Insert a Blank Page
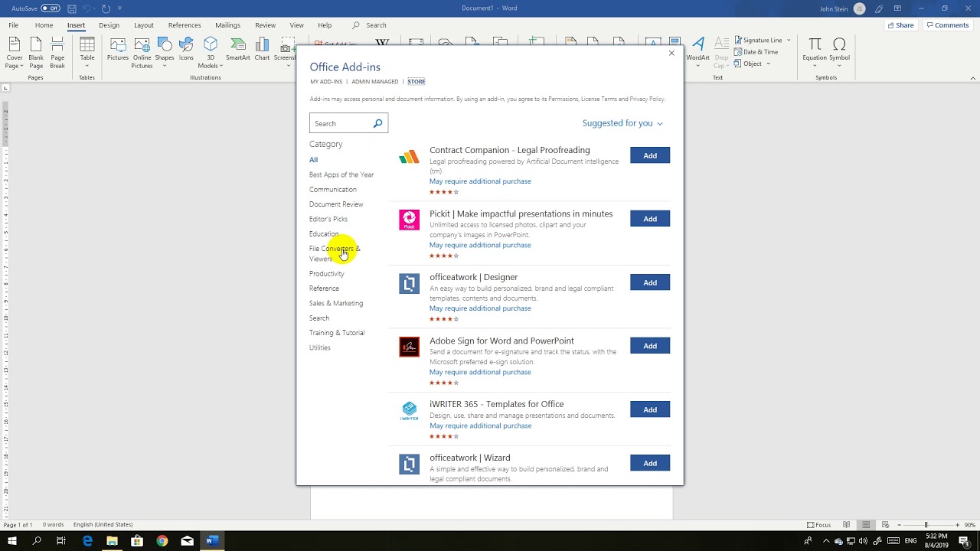Viewport: 980px width, 551px height. 36,53
